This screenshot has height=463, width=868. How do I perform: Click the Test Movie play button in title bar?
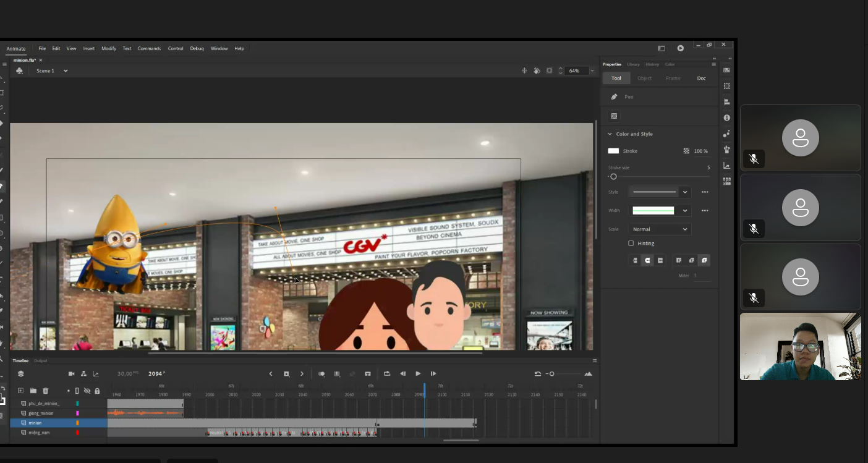pos(680,48)
